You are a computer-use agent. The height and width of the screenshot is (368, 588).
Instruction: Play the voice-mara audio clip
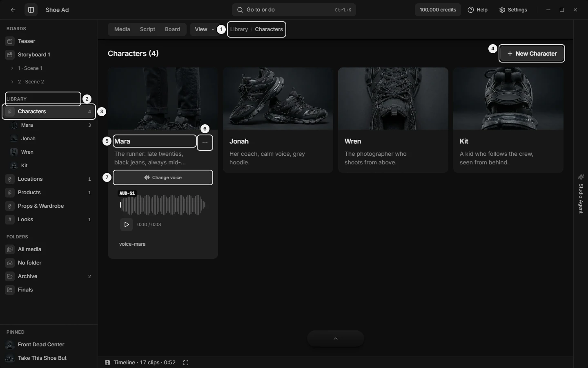[x=126, y=224]
